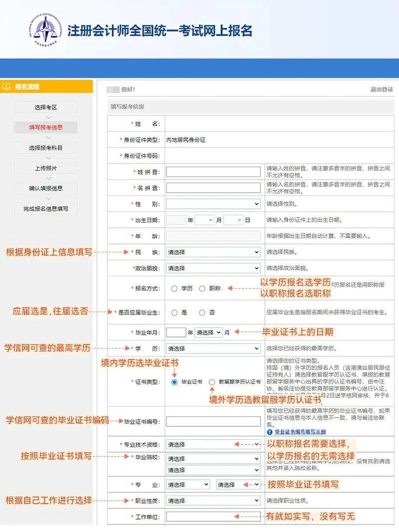Choose 是 for 是否应届毕业生
Viewport: 399px width, 532px height.
175,313
